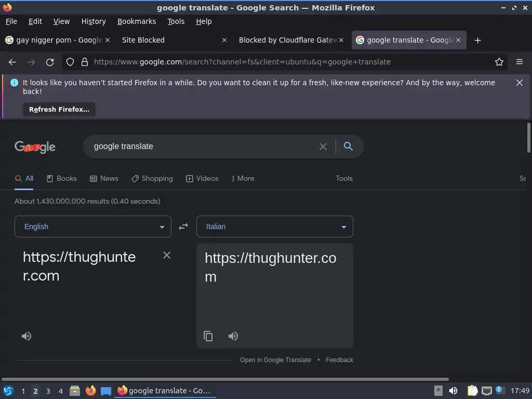The width and height of the screenshot is (532, 399).
Task: Open the clipboard manager tray icon
Action: 472,391
